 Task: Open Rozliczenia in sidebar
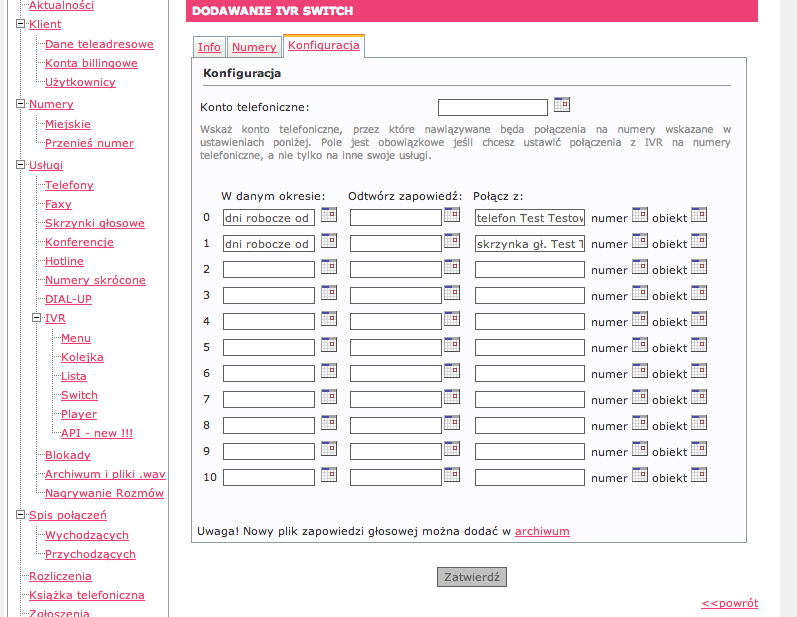click(x=60, y=576)
